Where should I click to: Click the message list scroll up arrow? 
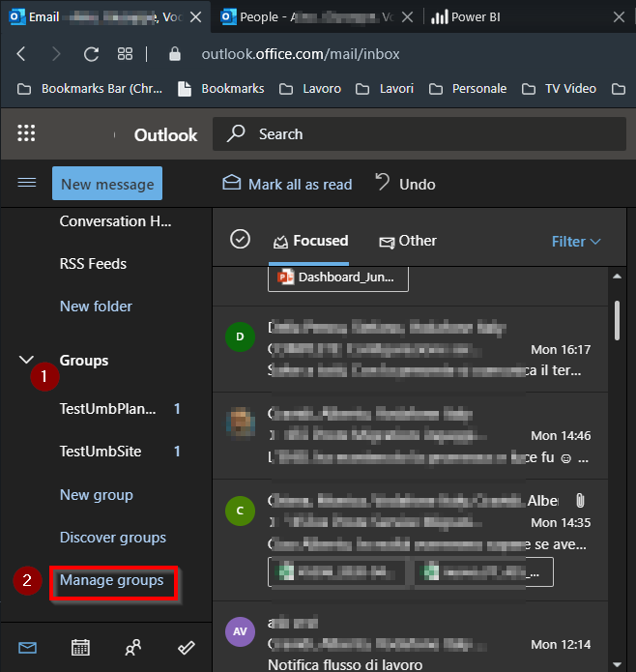tap(617, 277)
